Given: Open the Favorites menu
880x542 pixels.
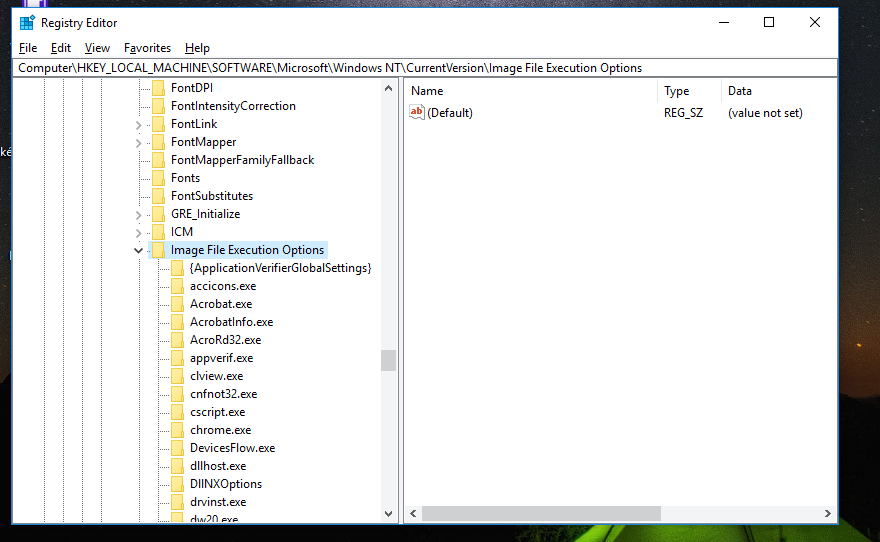Looking at the screenshot, I should coord(147,48).
